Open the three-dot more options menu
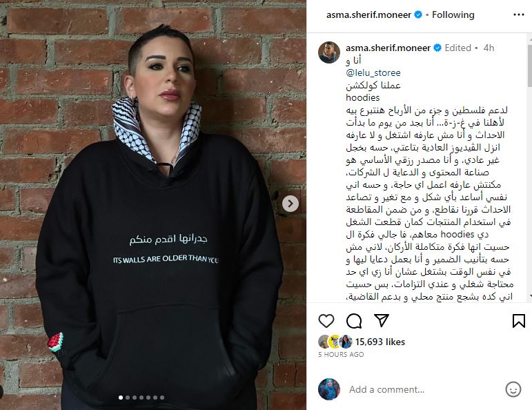532x410 pixels. click(x=519, y=14)
